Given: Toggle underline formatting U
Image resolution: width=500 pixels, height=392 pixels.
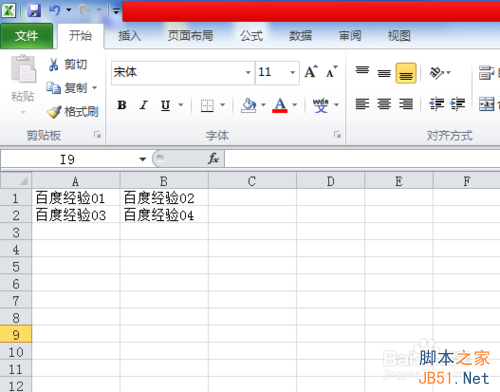Looking at the screenshot, I should 165,105.
